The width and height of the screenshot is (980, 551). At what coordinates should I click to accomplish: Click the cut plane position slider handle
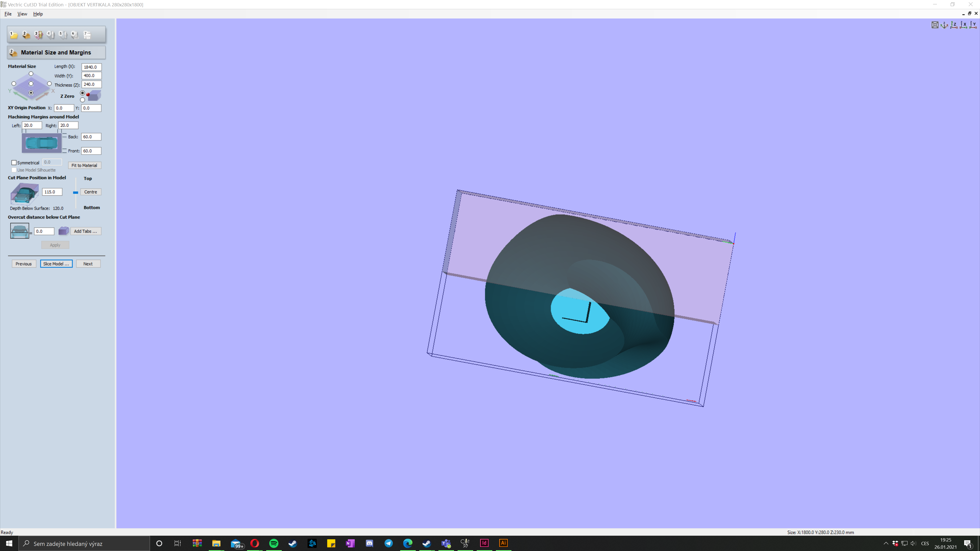coord(76,192)
